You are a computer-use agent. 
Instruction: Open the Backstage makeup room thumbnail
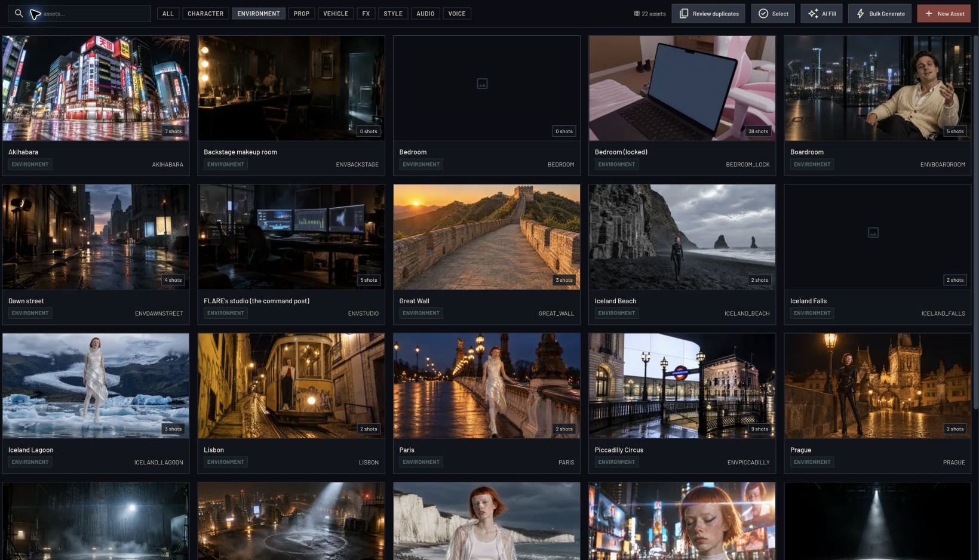coord(291,88)
